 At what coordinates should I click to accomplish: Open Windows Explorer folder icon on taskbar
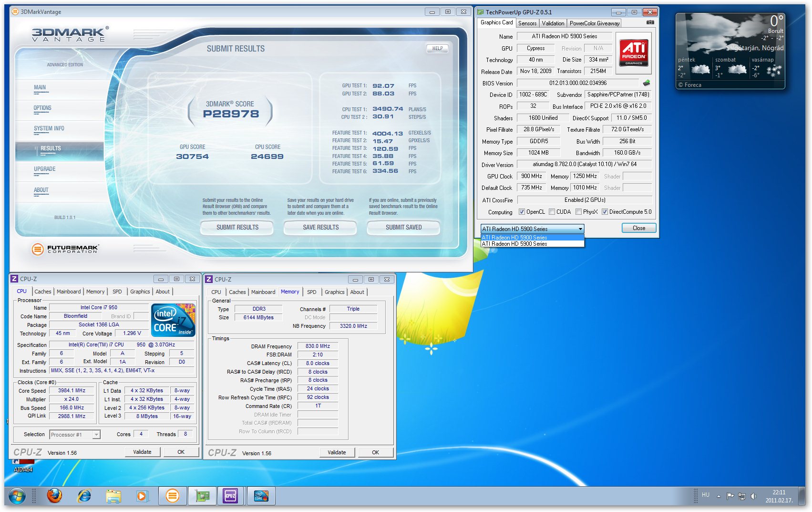pos(113,496)
